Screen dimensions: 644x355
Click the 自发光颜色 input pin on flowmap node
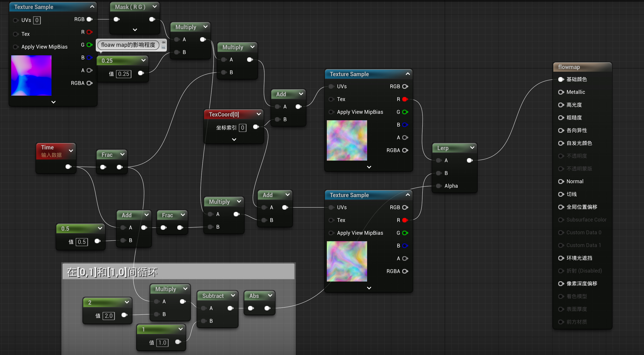click(561, 143)
